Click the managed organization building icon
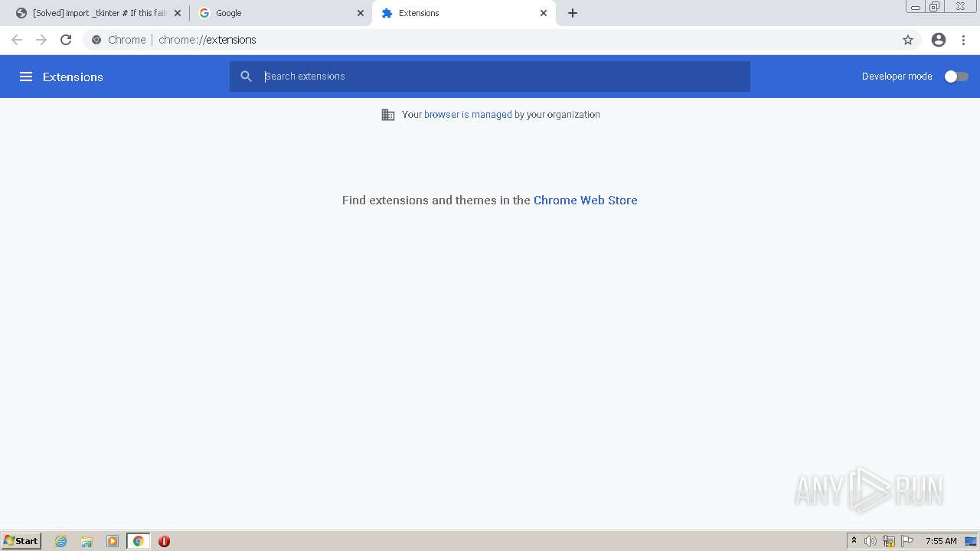Image resolution: width=980 pixels, height=551 pixels. [x=388, y=115]
